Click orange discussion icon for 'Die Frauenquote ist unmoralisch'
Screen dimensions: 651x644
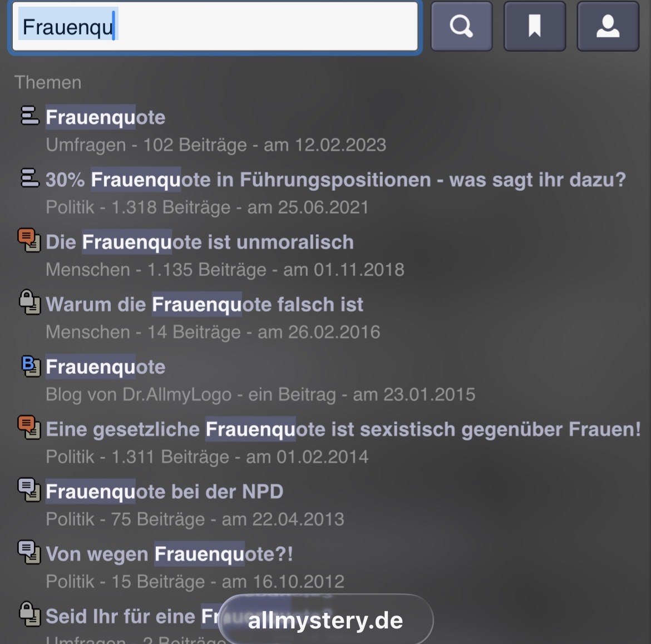(x=29, y=240)
